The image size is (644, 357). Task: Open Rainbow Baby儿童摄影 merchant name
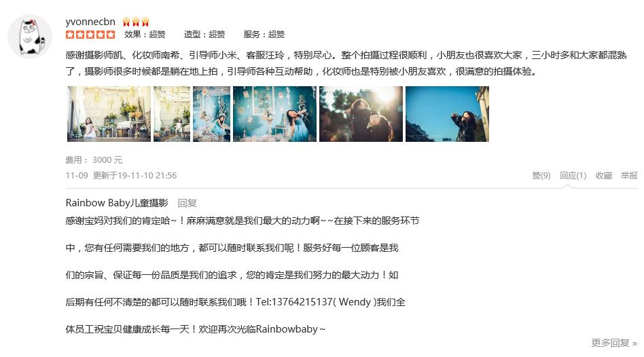(x=117, y=203)
